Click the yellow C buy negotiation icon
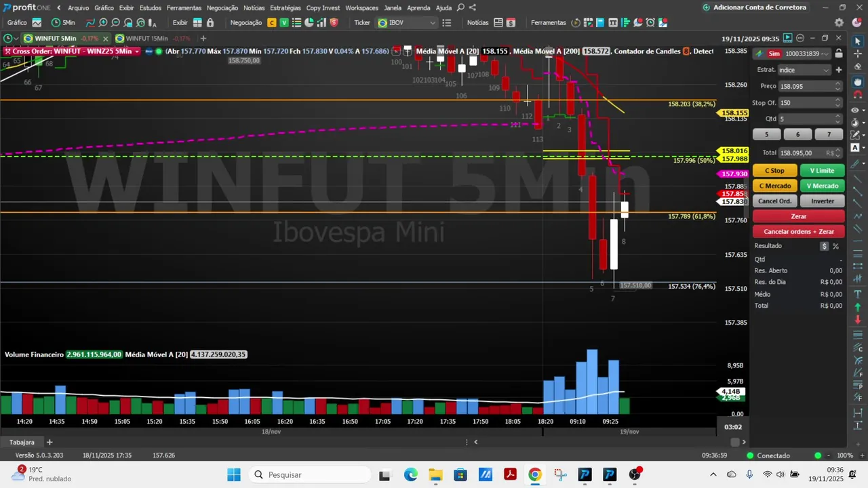 tap(272, 22)
